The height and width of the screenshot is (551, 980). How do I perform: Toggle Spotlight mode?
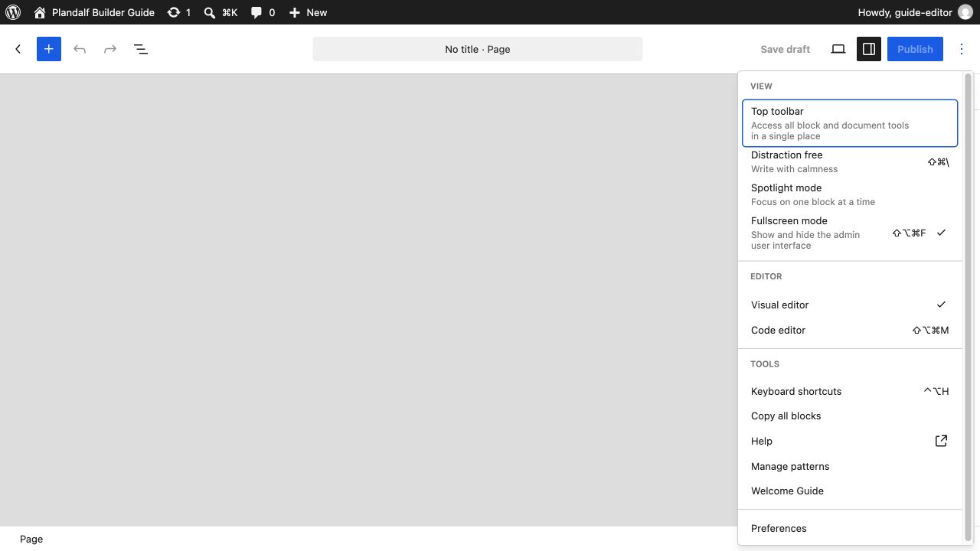pos(850,194)
